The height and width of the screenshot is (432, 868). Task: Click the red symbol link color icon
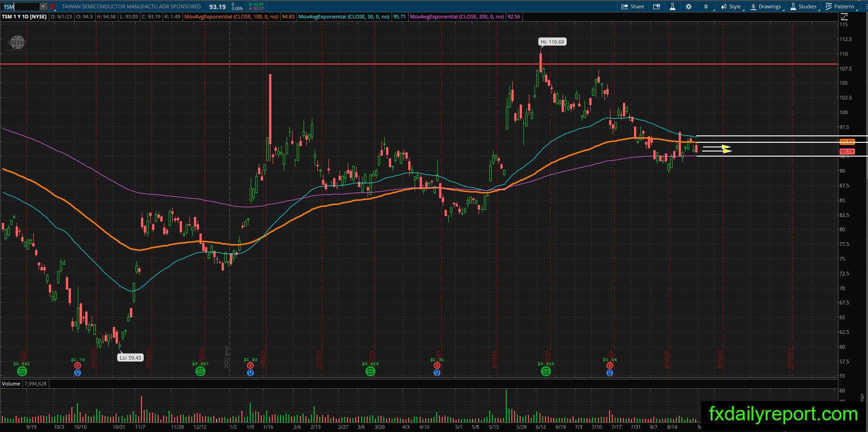pos(53,6)
